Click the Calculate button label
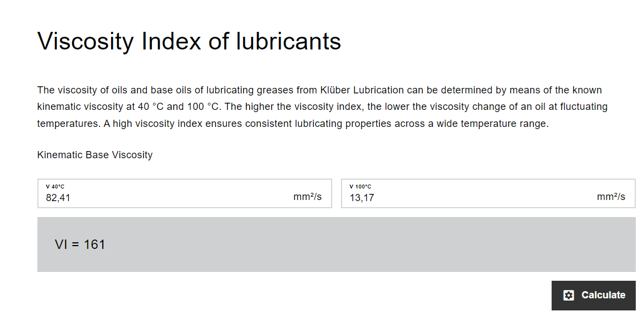 pyautogui.click(x=603, y=295)
